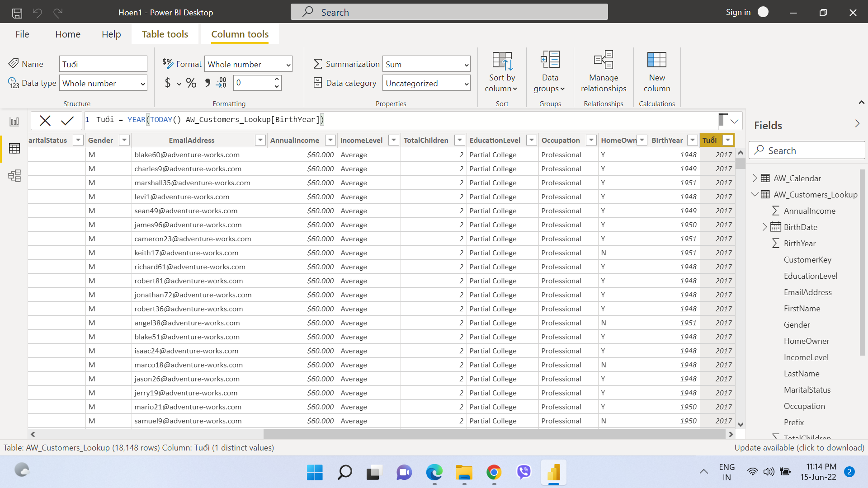Open Task View from taskbar
868x488 pixels.
coord(373,473)
